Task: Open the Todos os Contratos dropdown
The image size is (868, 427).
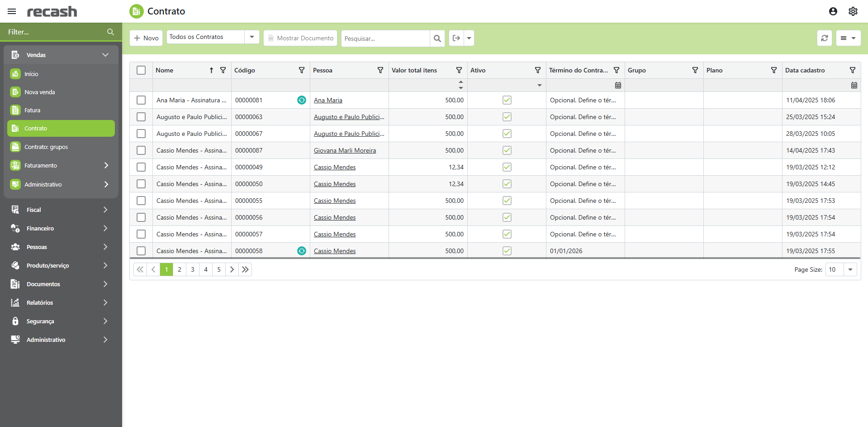Action: click(x=251, y=37)
